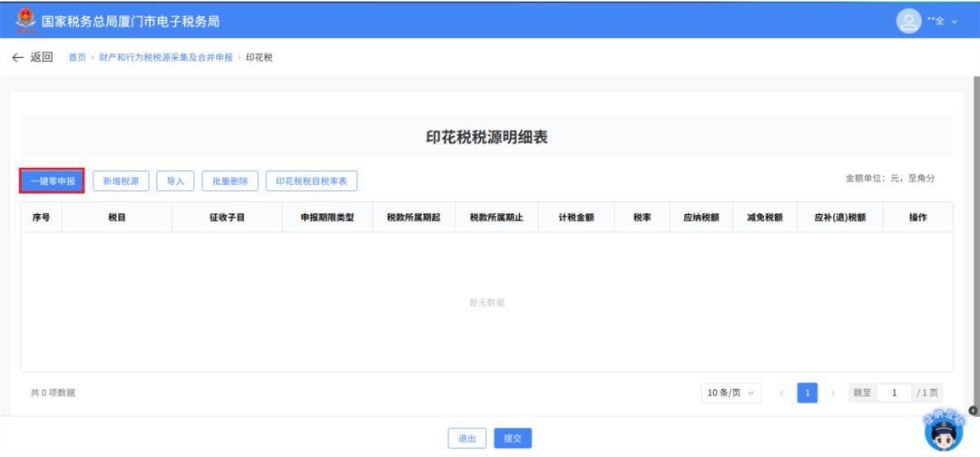Click the 计税金额 column header
Image resolution: width=980 pixels, height=457 pixels.
[x=575, y=218]
